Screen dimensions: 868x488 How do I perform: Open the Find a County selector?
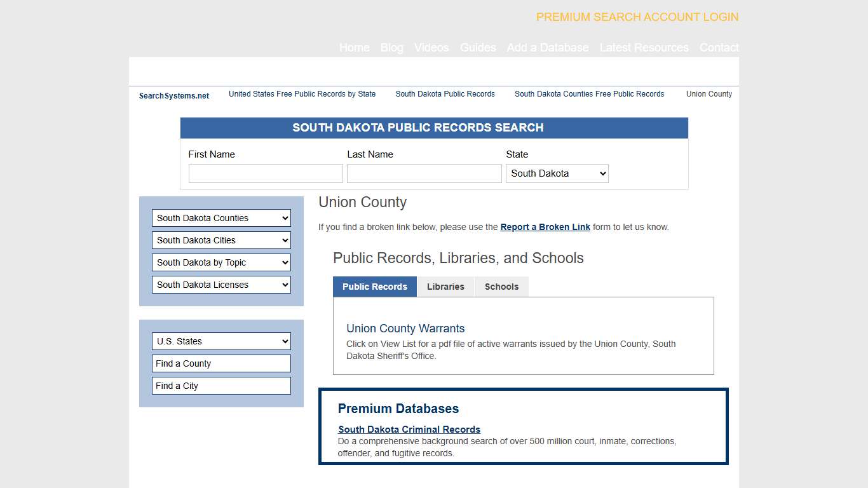coord(220,363)
